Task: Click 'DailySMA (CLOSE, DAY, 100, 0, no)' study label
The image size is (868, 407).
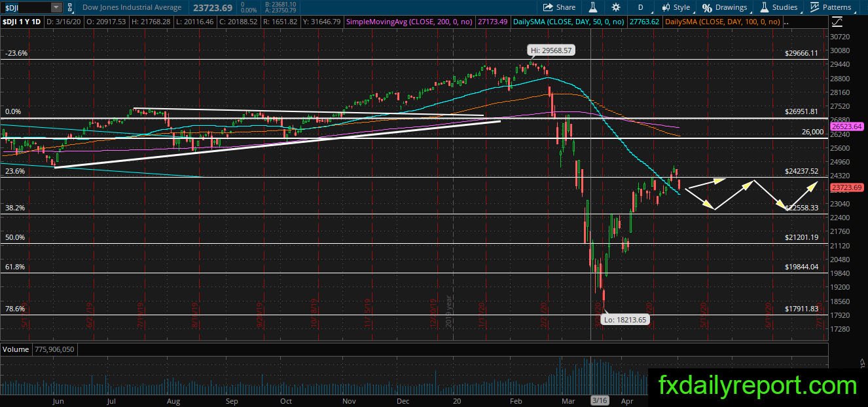Action: [x=722, y=22]
